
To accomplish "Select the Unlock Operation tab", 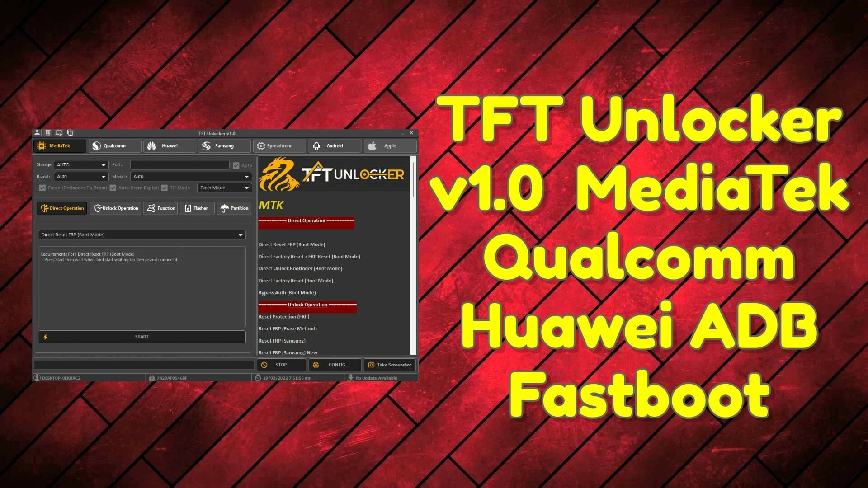I will pos(116,207).
